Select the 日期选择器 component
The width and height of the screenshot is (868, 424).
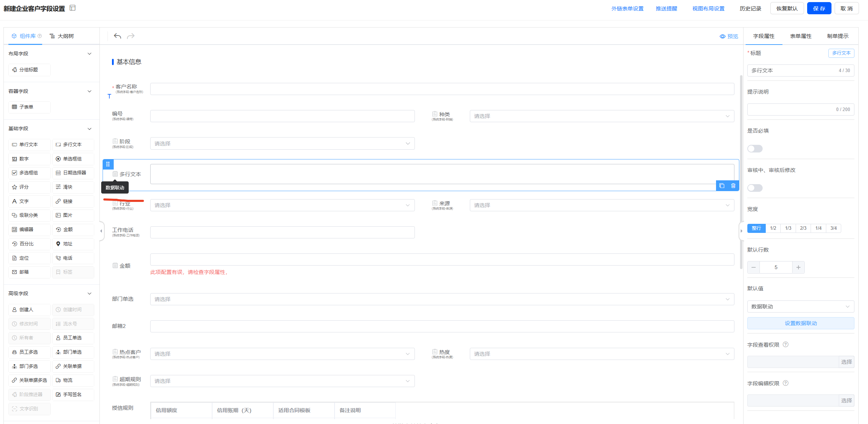pyautogui.click(x=73, y=173)
